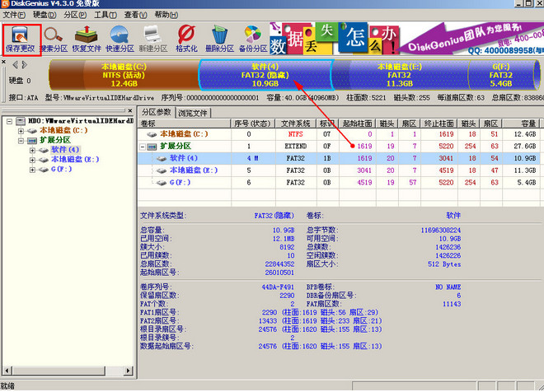Click the EXTEND file system cell

coord(296,147)
